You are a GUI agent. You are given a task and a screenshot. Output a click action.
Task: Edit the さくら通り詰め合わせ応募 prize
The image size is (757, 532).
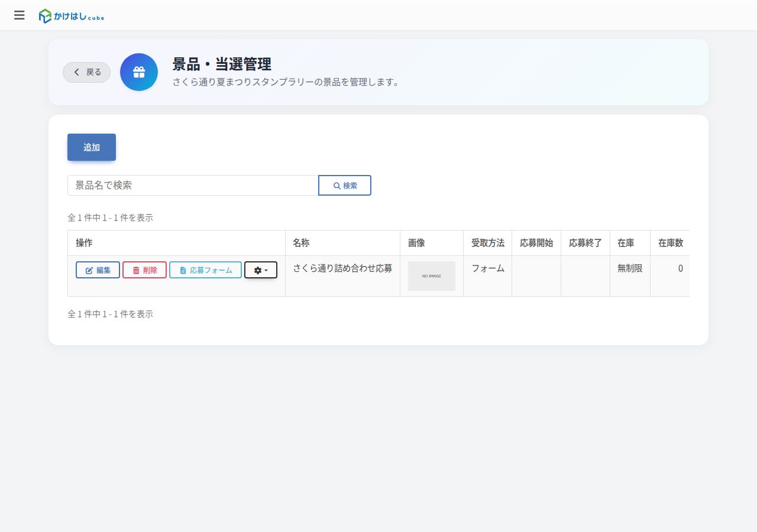pos(98,270)
